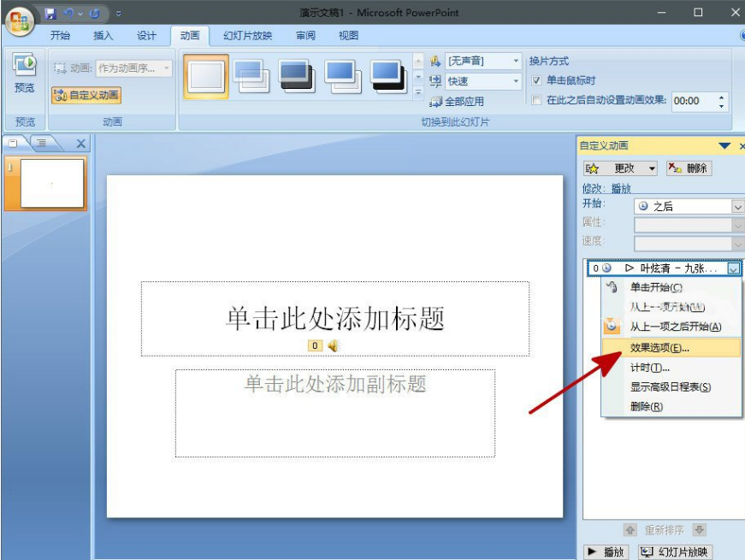This screenshot has width=745, height=560.
Task: Select the fourth slide transition thumbnail
Action: pos(343,76)
